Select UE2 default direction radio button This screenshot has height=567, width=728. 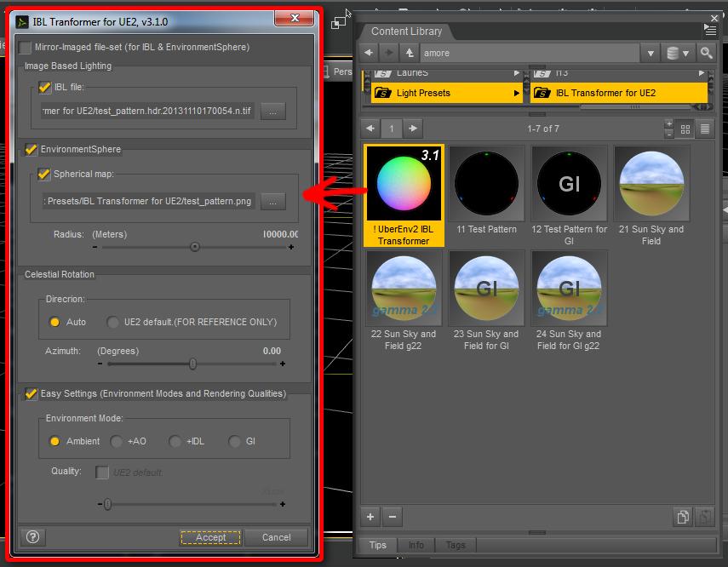coord(112,322)
